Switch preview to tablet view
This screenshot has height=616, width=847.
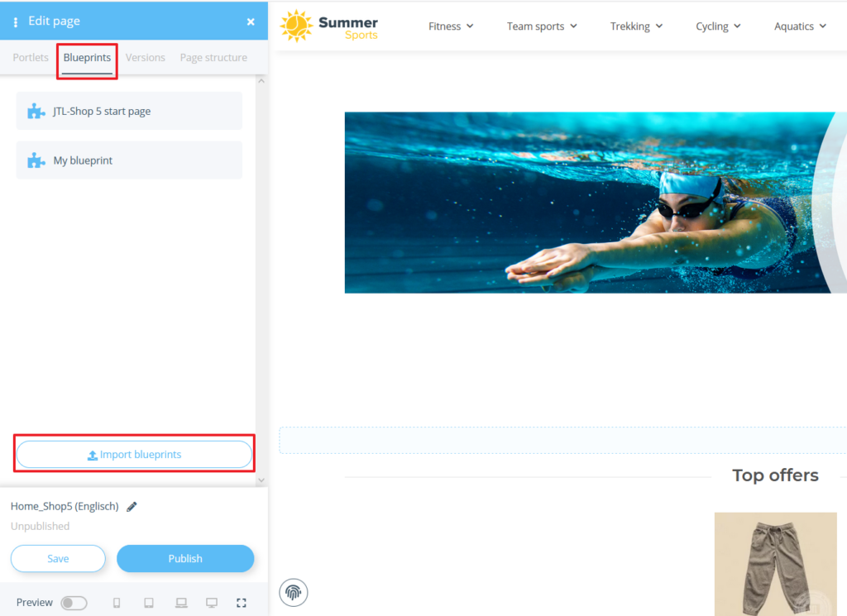click(x=149, y=603)
